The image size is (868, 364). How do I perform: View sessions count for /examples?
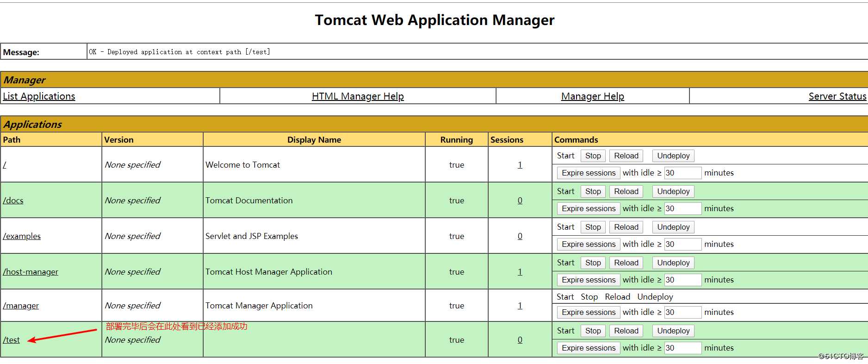click(520, 236)
